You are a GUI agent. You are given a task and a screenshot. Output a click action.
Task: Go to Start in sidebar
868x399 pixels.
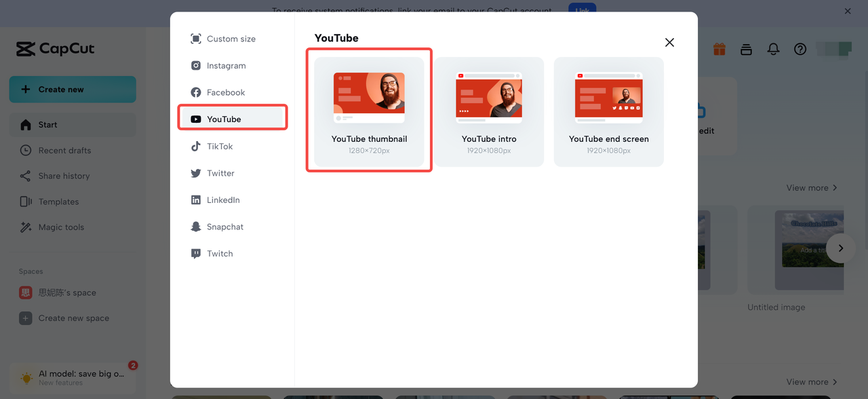click(73, 125)
